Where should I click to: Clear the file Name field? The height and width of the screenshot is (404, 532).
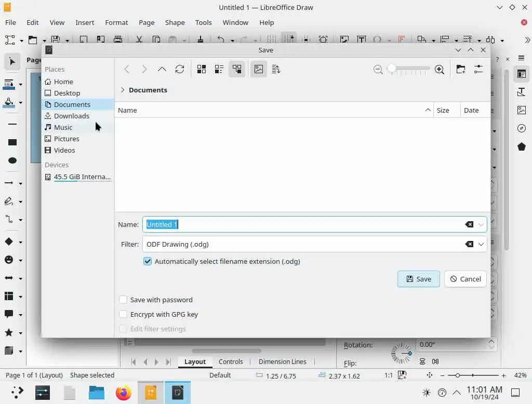click(x=469, y=224)
